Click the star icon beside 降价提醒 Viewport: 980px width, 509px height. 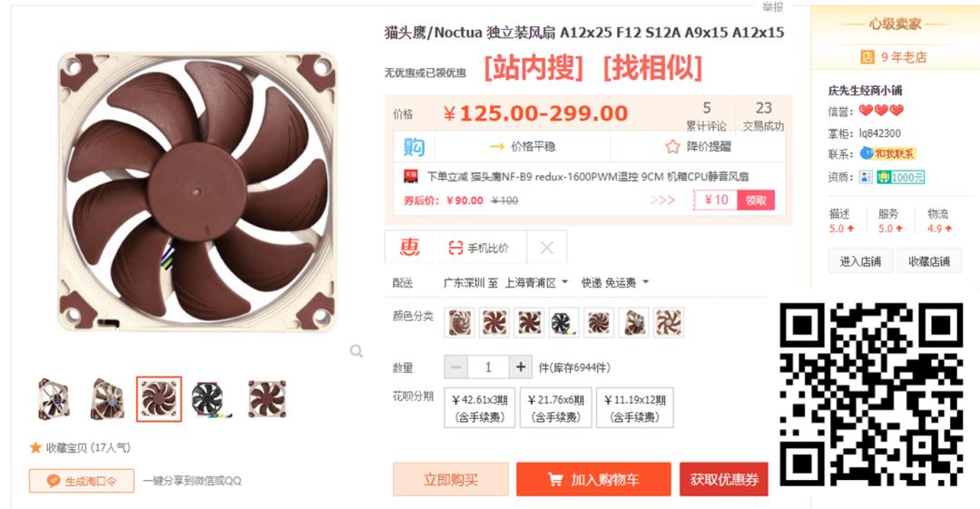pos(672,146)
